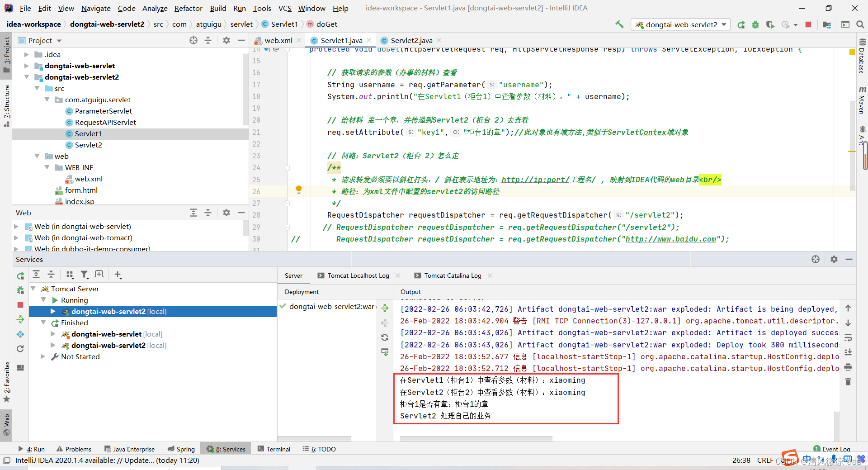Open Search Everywhere magnifier icon

[x=860, y=24]
